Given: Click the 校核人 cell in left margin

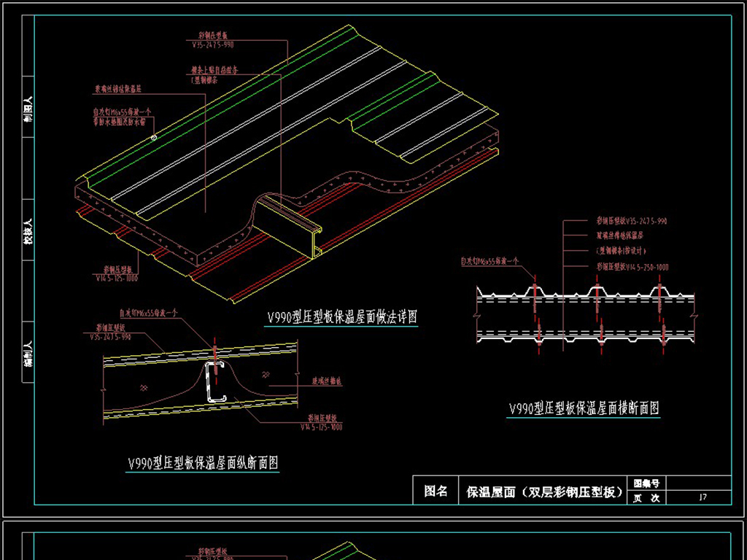Looking at the screenshot, I should [28, 231].
